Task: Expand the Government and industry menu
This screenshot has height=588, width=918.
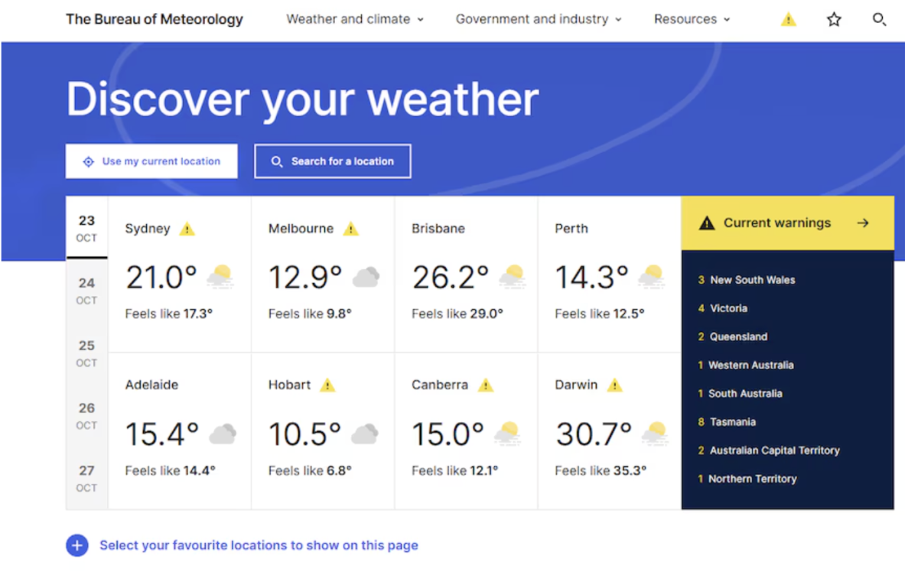Action: pyautogui.click(x=539, y=19)
